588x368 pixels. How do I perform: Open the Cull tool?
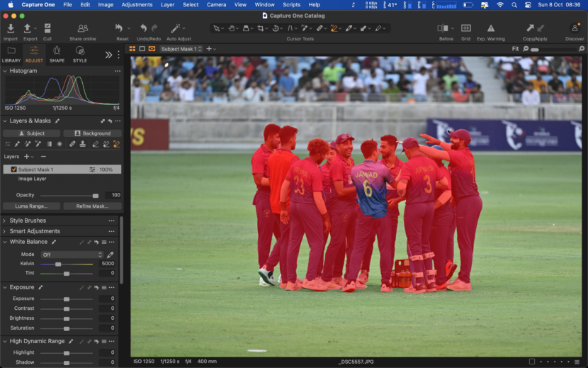tap(47, 28)
